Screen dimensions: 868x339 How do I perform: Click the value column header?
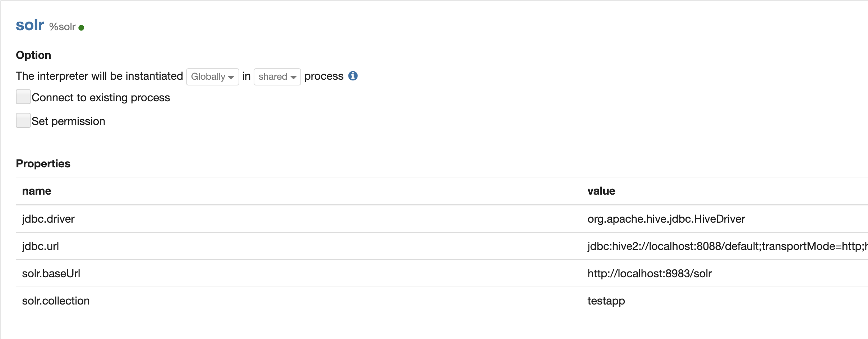coord(601,191)
